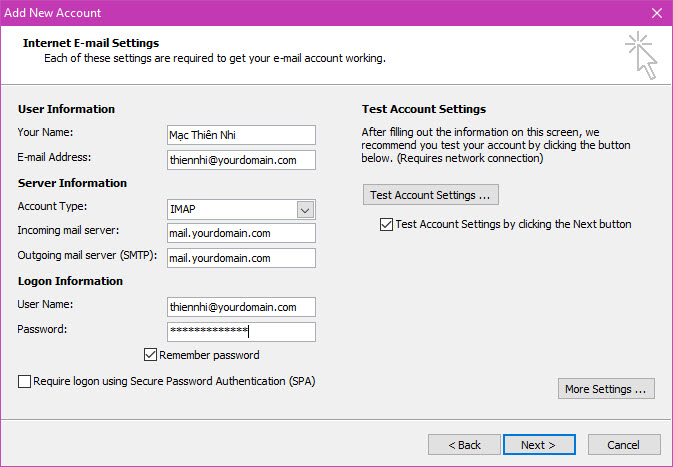Focus the User Name input box
The width and height of the screenshot is (673, 467).
tap(241, 307)
